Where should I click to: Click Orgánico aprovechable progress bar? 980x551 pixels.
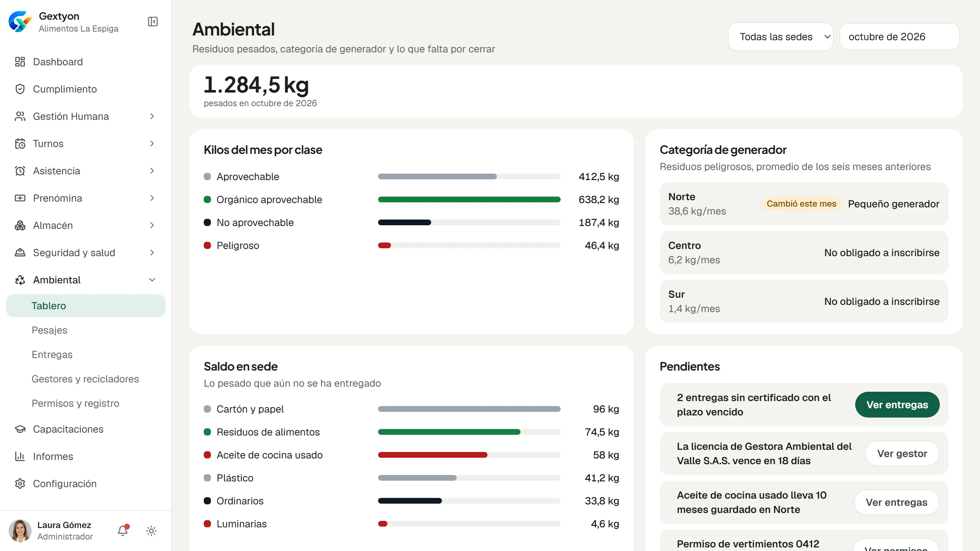tap(469, 199)
